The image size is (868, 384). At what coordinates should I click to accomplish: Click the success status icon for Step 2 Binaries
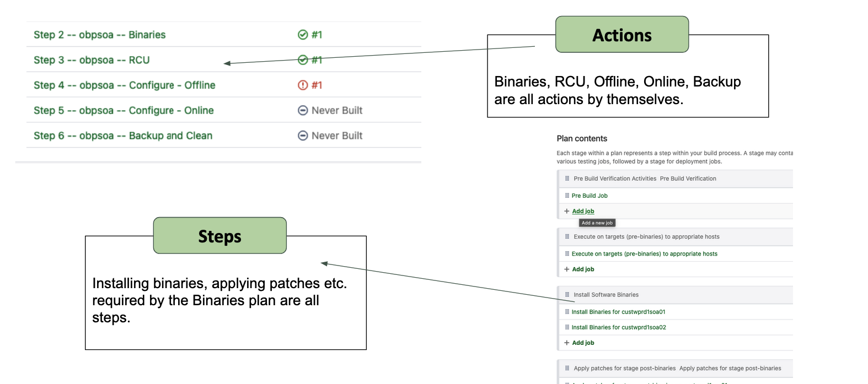[x=303, y=35]
